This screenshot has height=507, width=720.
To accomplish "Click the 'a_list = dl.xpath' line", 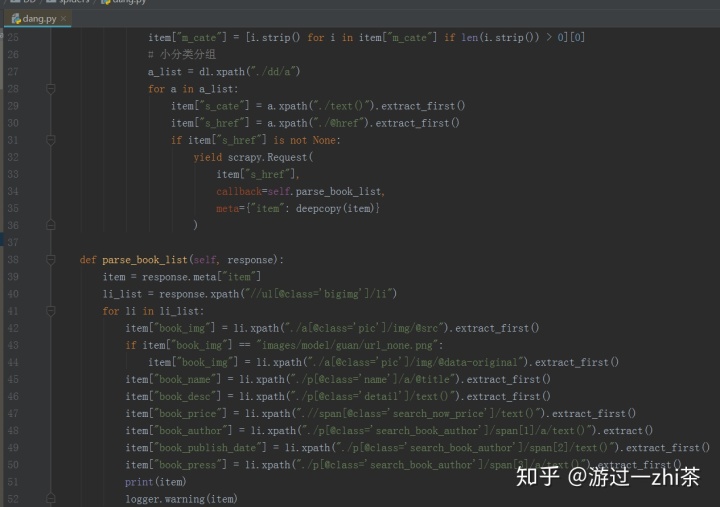I will [x=224, y=72].
